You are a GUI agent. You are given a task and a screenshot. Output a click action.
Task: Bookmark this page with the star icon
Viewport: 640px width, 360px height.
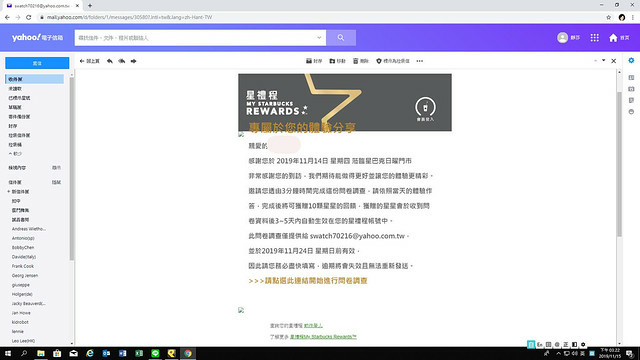[x=609, y=17]
